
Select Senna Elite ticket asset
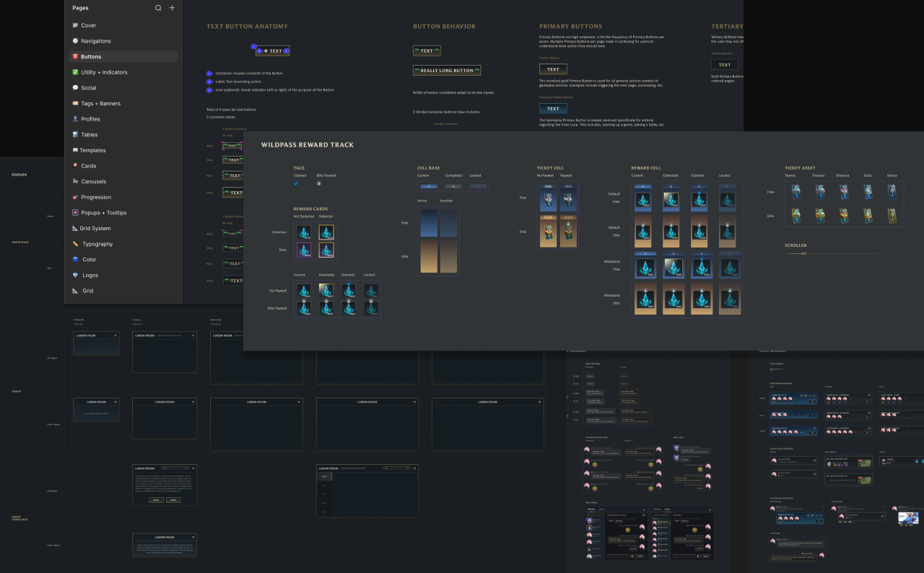(x=892, y=215)
